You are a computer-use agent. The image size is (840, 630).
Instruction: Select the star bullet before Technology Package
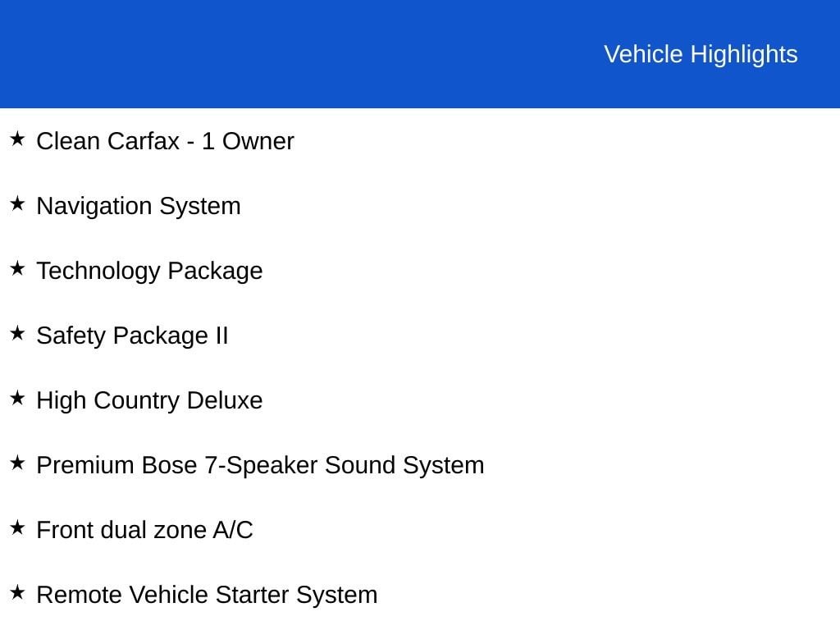pyautogui.click(x=17, y=268)
